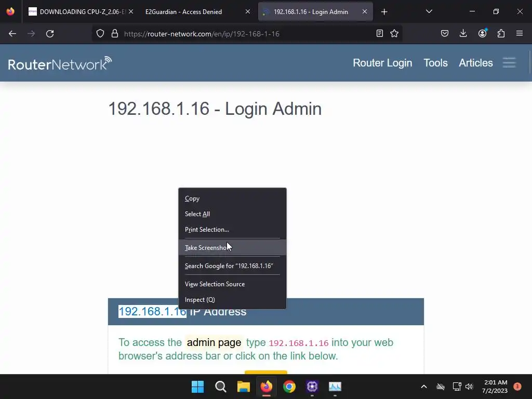This screenshot has width=532, height=399.
Task: Open the CPU-Z chip taskbar icon
Action: point(312,387)
